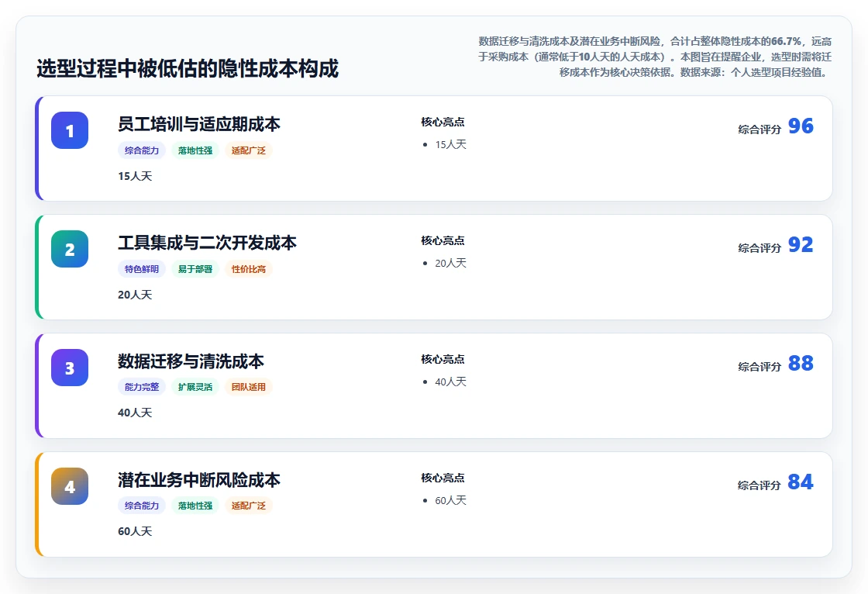Click the score 84
Screen dimensions: 868x594
801,482
